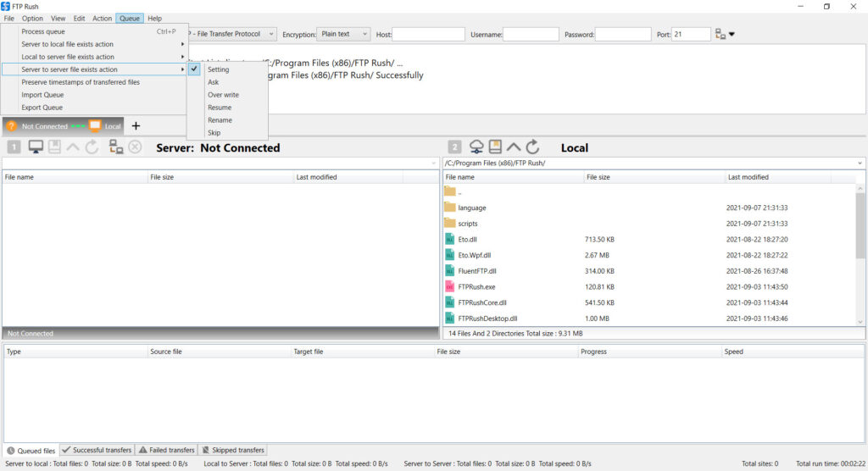Viewport: 868px width, 471px height.
Task: Open the server path dropdown arrow
Action: [x=434, y=163]
